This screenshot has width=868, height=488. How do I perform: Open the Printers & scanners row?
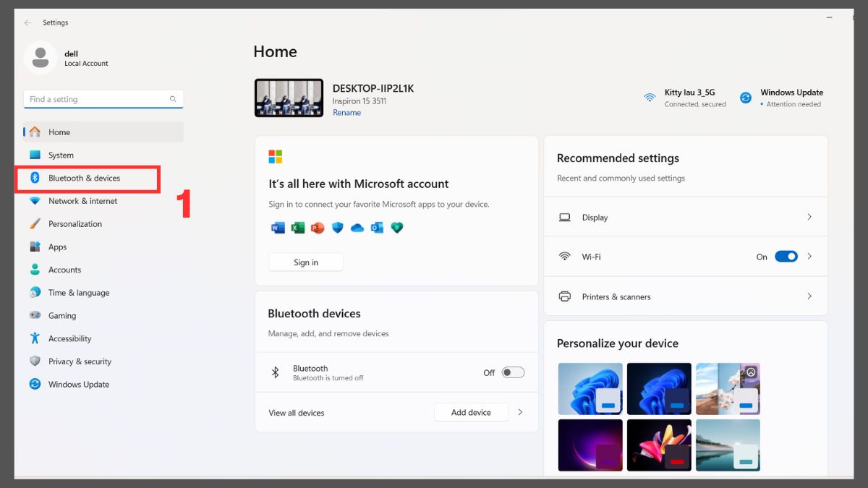686,296
